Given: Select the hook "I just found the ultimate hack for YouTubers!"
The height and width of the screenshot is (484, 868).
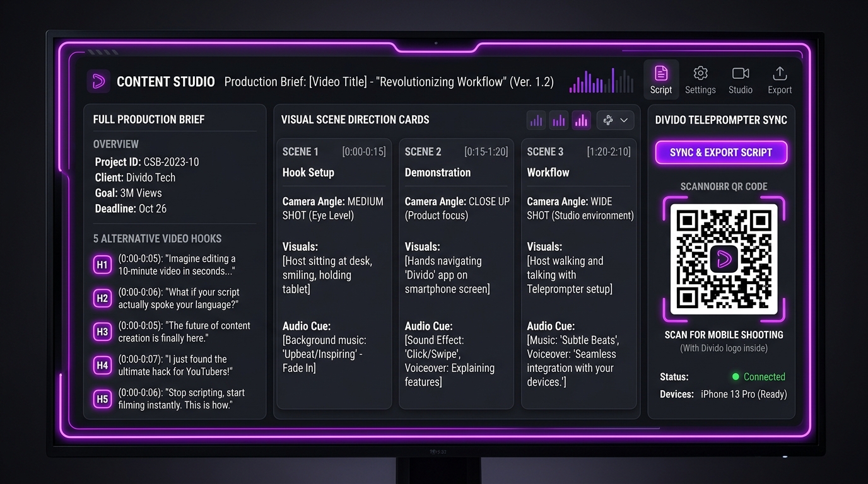Looking at the screenshot, I should (175, 365).
